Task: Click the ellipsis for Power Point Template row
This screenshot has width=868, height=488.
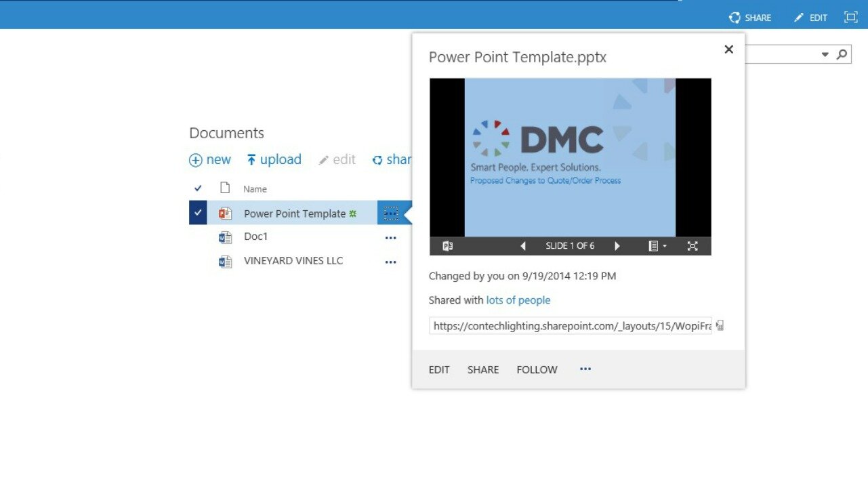Action: coord(391,213)
